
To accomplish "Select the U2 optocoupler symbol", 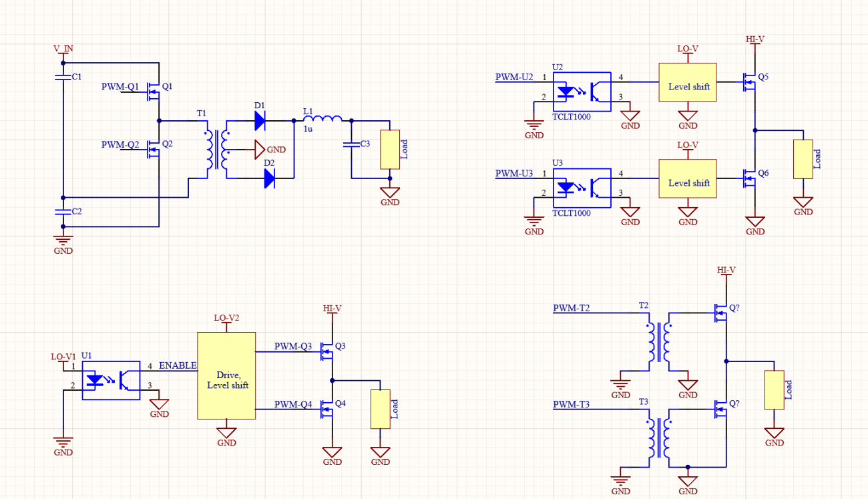I will click(582, 92).
